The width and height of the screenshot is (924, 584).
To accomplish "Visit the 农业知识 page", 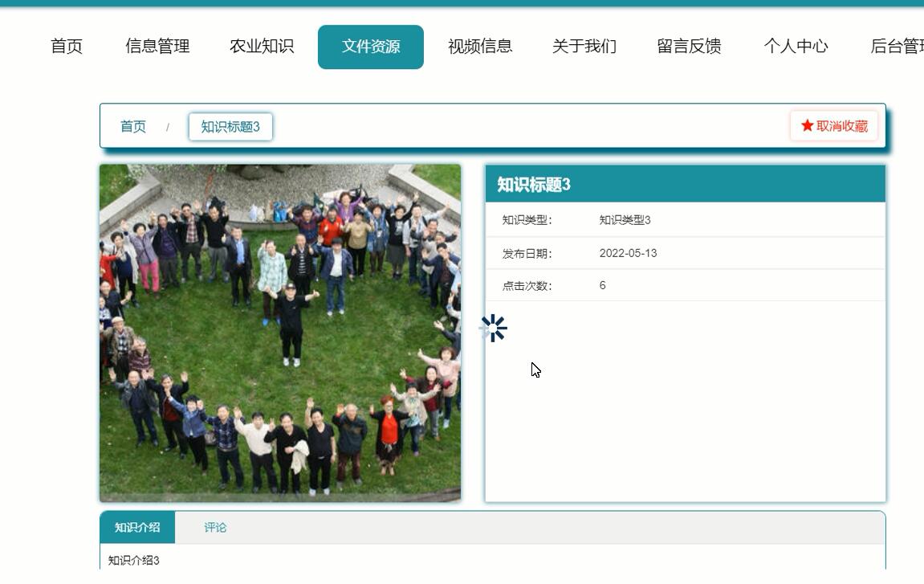I will tap(260, 47).
